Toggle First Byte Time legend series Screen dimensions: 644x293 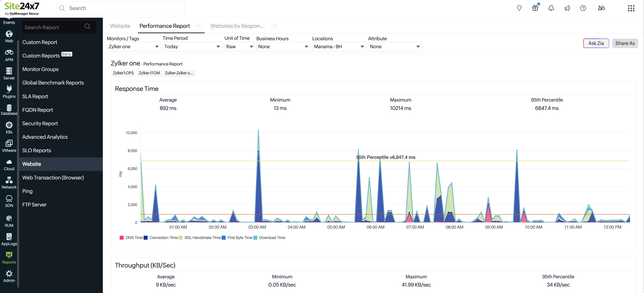click(x=237, y=238)
